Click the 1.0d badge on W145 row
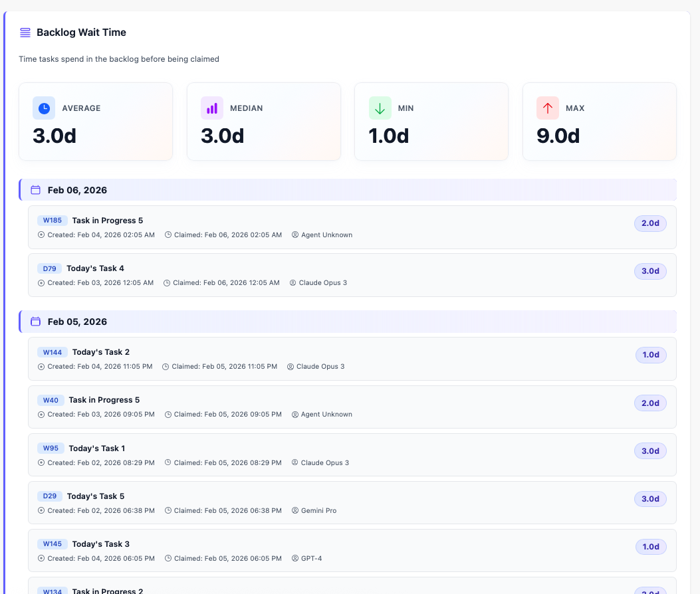700x594 pixels. pyautogui.click(x=651, y=547)
